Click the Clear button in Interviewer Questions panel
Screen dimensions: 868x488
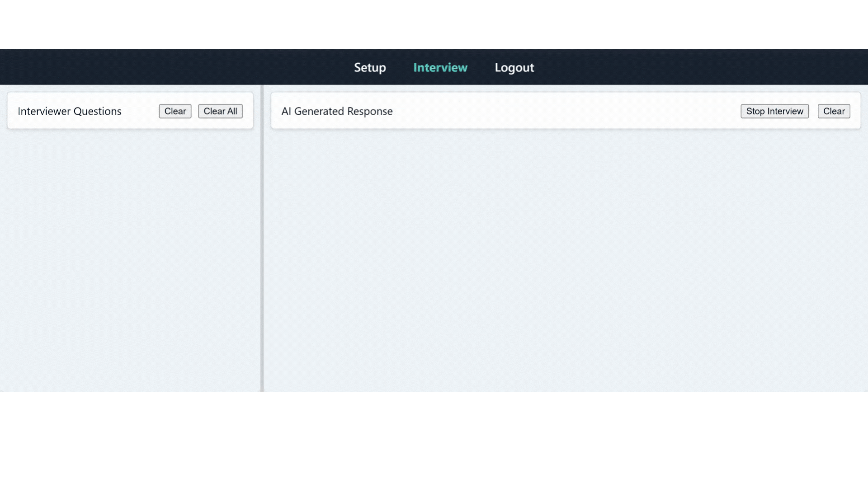coord(175,111)
